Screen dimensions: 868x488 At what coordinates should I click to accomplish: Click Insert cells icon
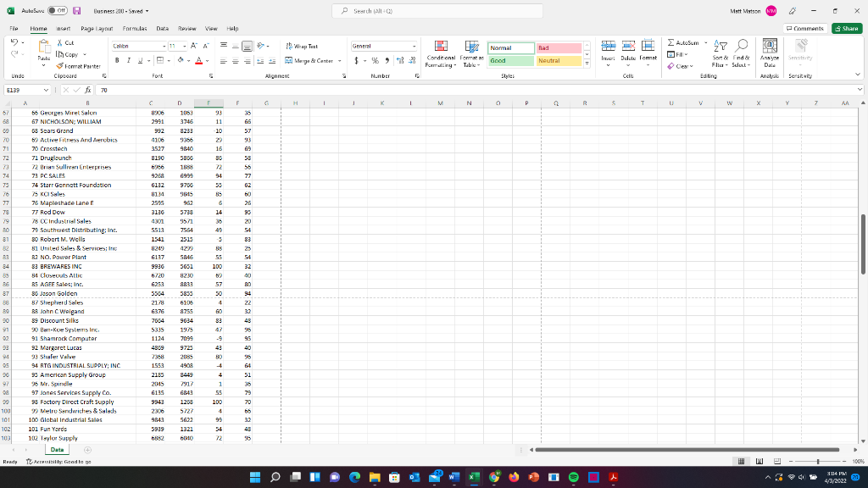[608, 47]
